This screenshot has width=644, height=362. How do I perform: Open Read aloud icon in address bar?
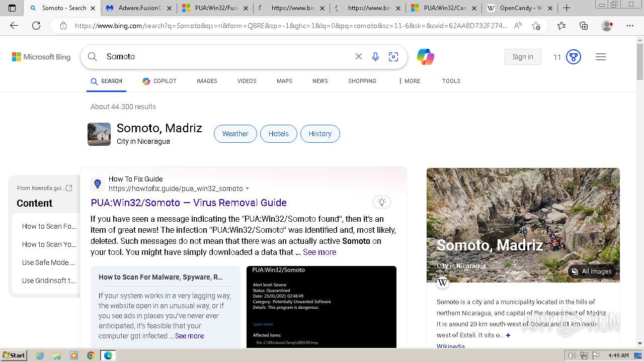pyautogui.click(x=518, y=26)
